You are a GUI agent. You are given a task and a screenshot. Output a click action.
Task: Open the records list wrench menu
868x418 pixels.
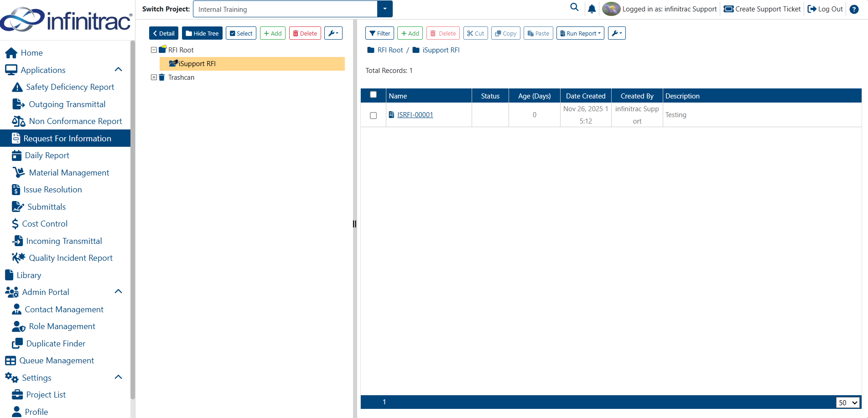617,33
